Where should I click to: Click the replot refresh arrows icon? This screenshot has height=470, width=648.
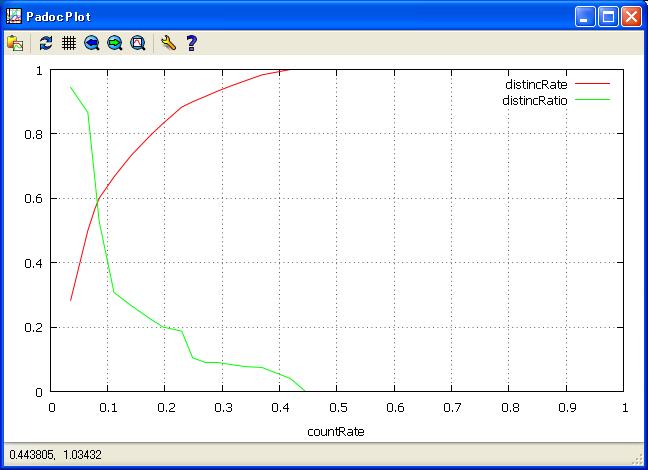pyautogui.click(x=46, y=43)
